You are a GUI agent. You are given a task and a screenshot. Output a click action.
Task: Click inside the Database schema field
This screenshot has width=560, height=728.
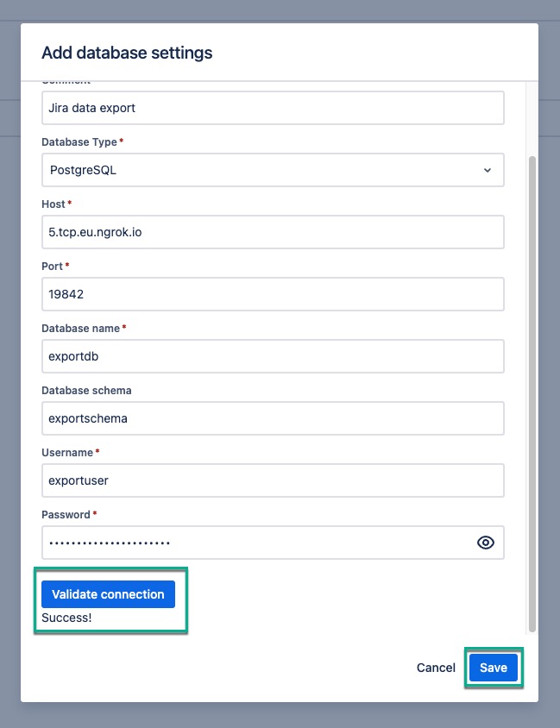(x=273, y=418)
